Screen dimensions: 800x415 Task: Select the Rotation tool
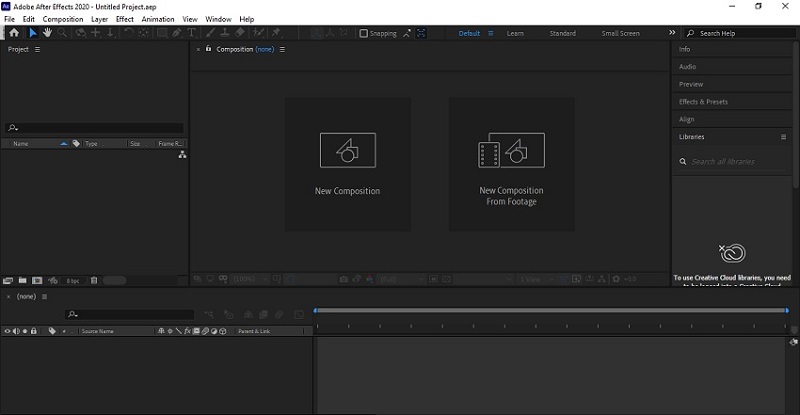[x=129, y=33]
